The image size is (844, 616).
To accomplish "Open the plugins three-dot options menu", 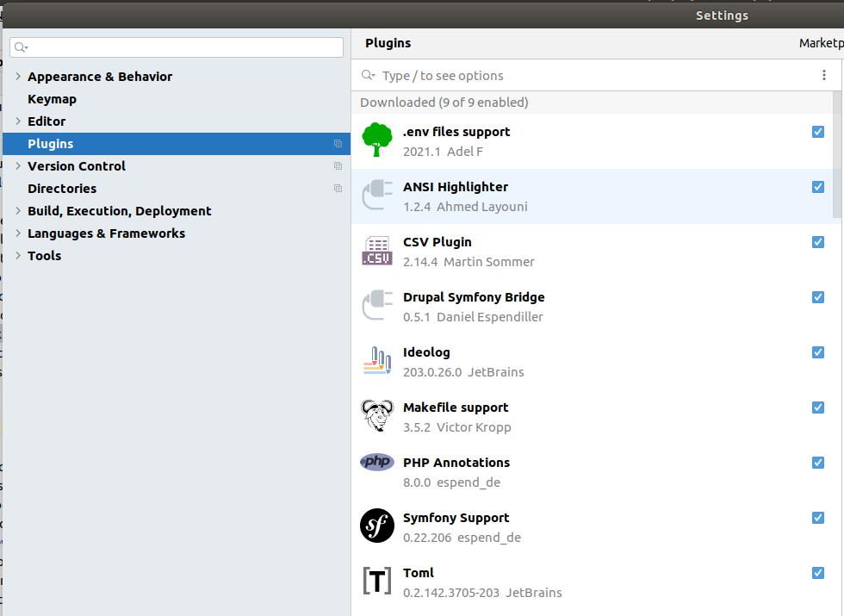I will click(x=823, y=76).
